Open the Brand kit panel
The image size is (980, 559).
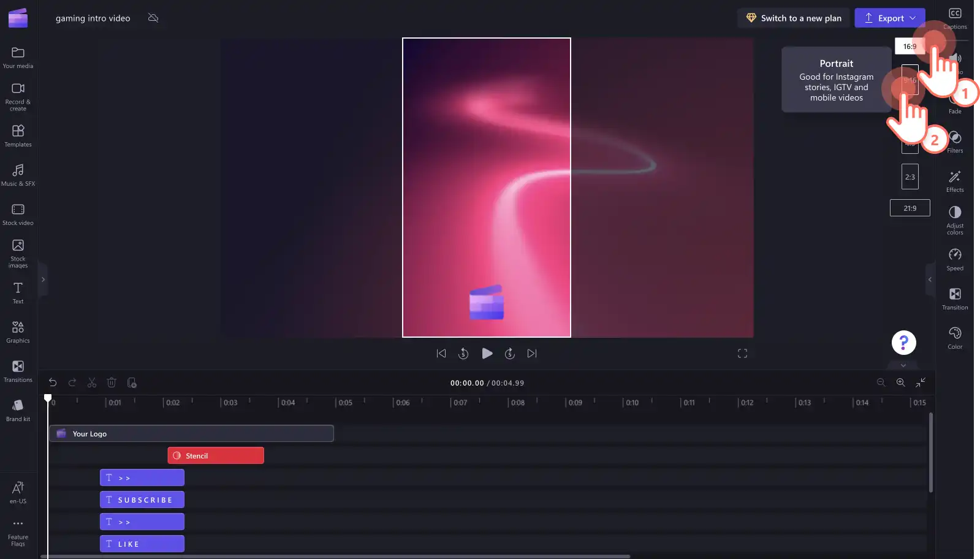18,411
